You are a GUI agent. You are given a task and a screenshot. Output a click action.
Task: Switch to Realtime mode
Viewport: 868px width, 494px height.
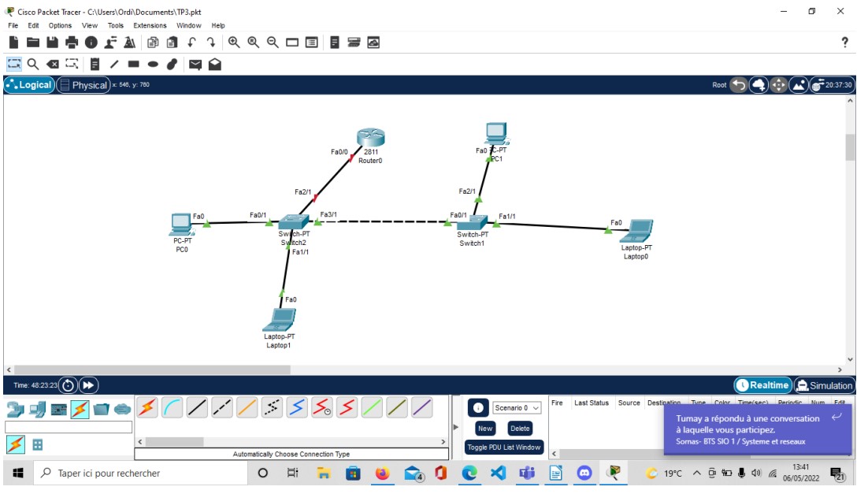[x=762, y=385]
